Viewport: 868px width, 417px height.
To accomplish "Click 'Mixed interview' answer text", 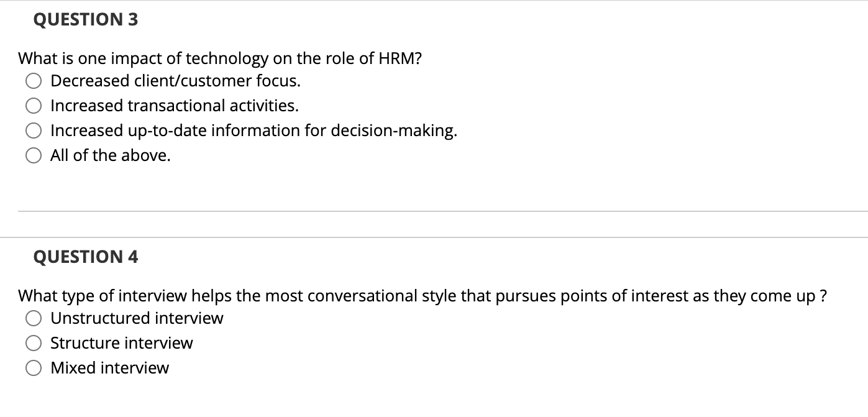I will coord(109,368).
